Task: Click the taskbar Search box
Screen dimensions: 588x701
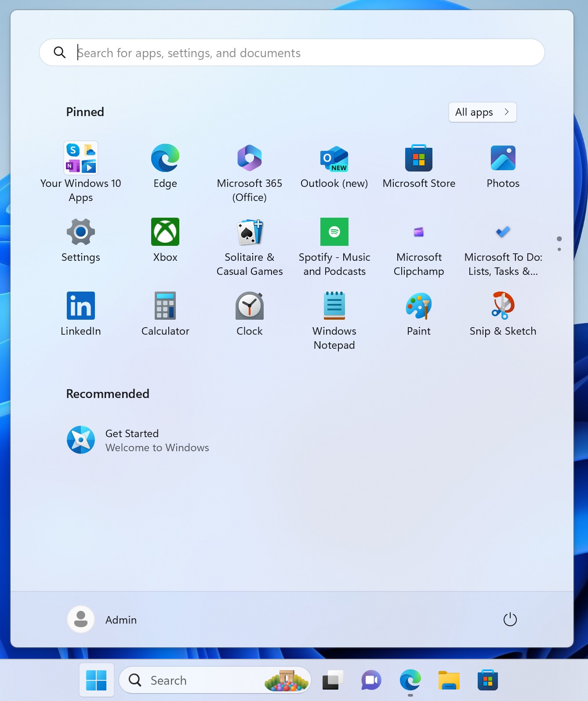Action: pyautogui.click(x=215, y=680)
